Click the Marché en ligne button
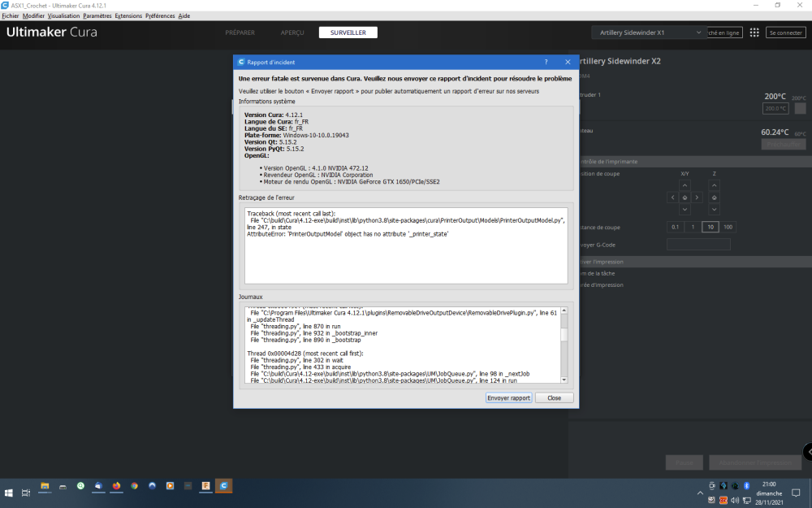 [724, 33]
